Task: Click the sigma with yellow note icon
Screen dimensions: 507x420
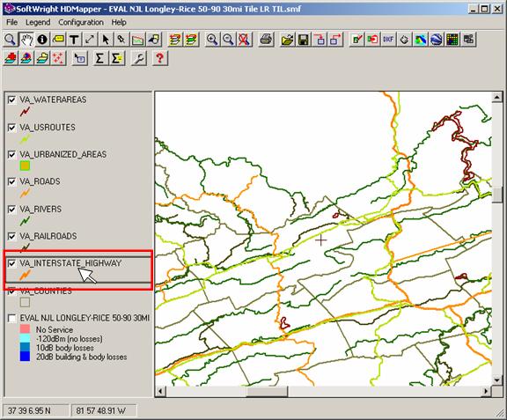Action: (117, 58)
